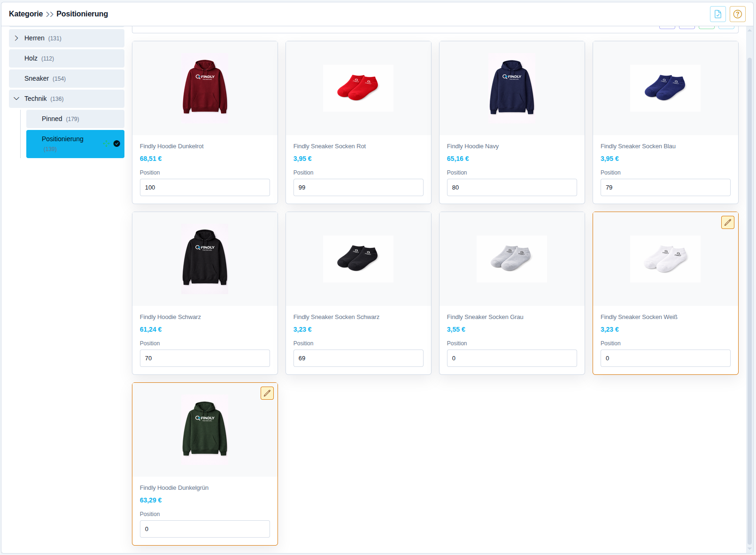This screenshot has height=555, width=756.
Task: Click the price '61,24 €'
Action: coord(151,329)
